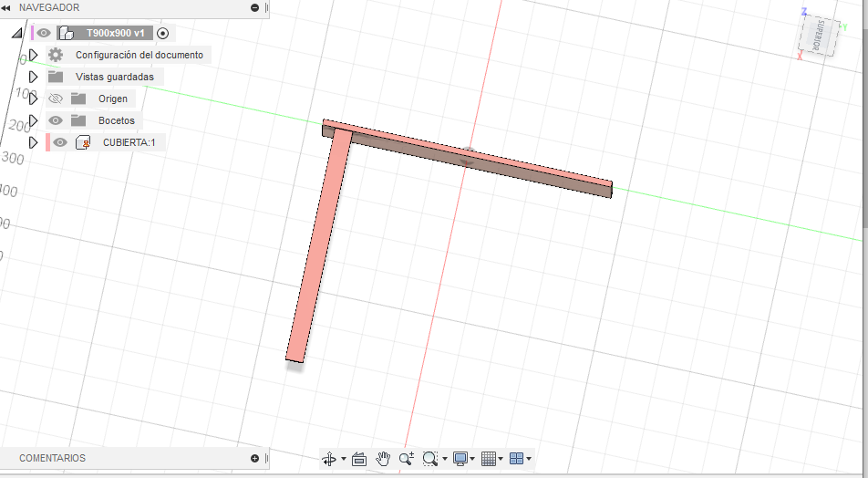Click the Vistas guardadas folder icon
This screenshot has width=868, height=478.
[x=56, y=77]
